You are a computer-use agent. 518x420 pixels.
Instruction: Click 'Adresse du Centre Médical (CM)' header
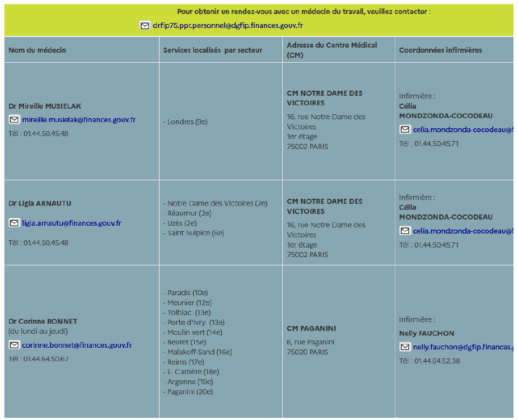tap(332, 50)
